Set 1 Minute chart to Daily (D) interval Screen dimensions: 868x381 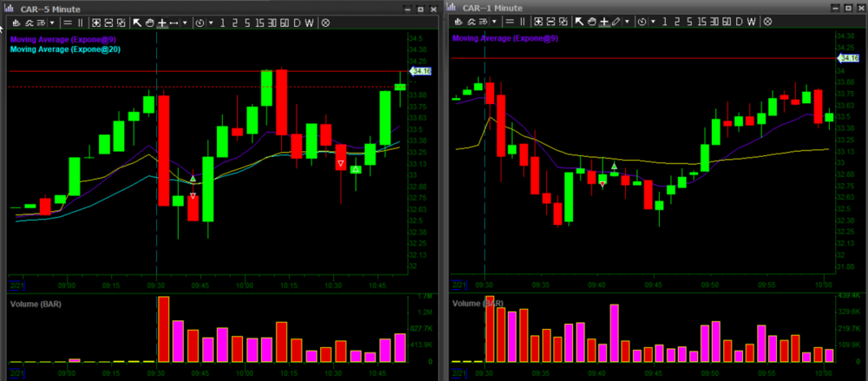click(x=739, y=22)
